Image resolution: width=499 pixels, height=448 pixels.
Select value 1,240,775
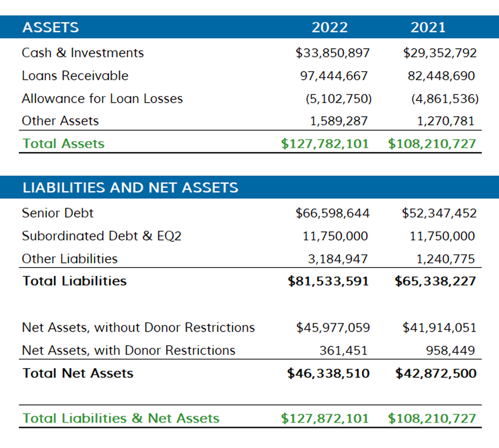tap(446, 259)
